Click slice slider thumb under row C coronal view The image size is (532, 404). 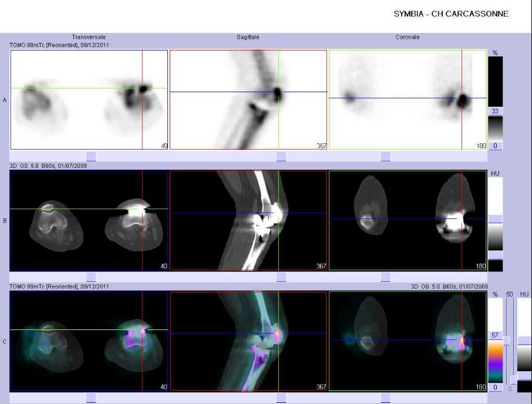pos(385,398)
